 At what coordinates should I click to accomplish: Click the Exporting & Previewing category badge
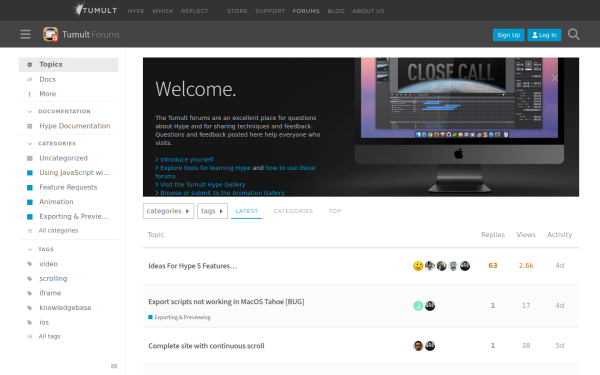pos(179,317)
